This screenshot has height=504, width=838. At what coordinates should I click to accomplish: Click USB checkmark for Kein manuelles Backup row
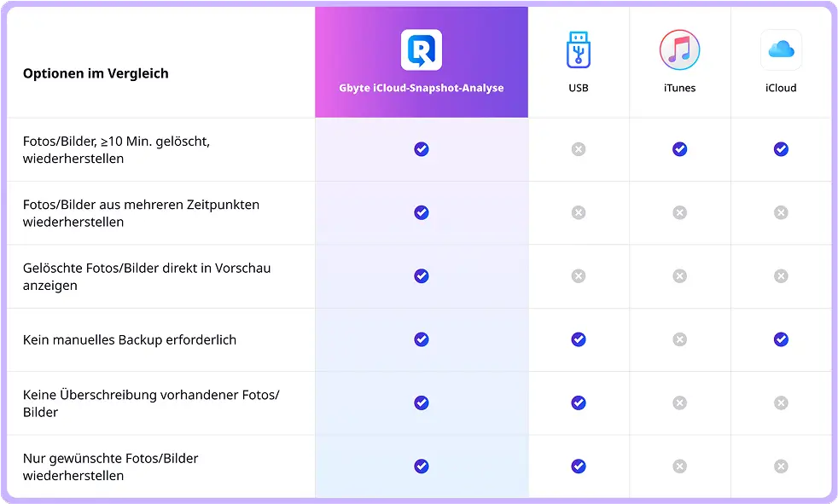tap(579, 339)
